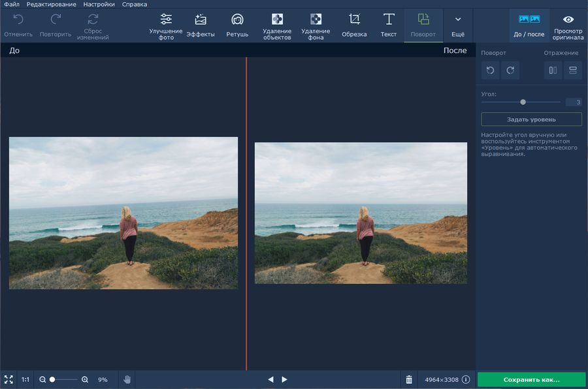588x389 pixels.
Task: Toggle the До / после comparison view
Action: (529, 26)
